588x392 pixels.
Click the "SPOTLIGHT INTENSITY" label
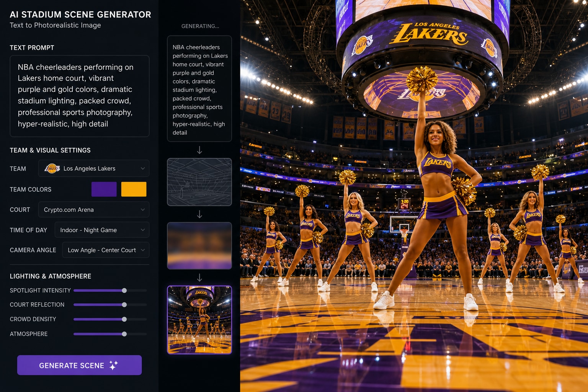tap(40, 291)
